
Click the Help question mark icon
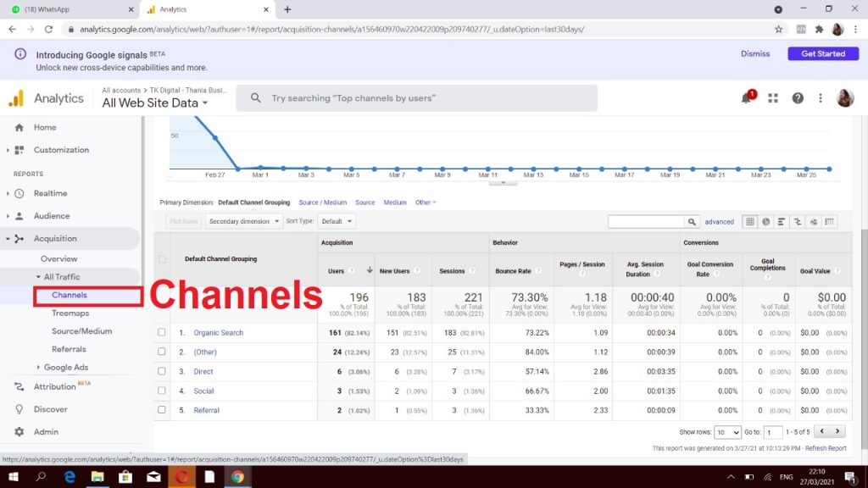(798, 98)
